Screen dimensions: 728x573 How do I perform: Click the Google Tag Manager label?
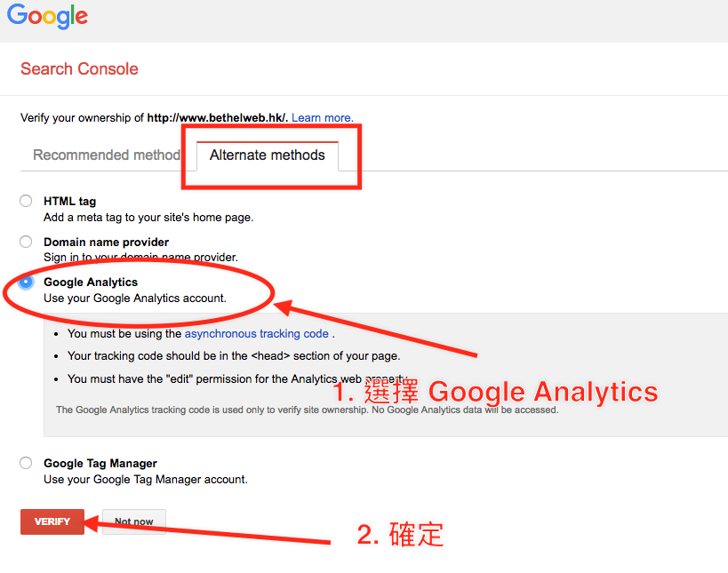(100, 463)
